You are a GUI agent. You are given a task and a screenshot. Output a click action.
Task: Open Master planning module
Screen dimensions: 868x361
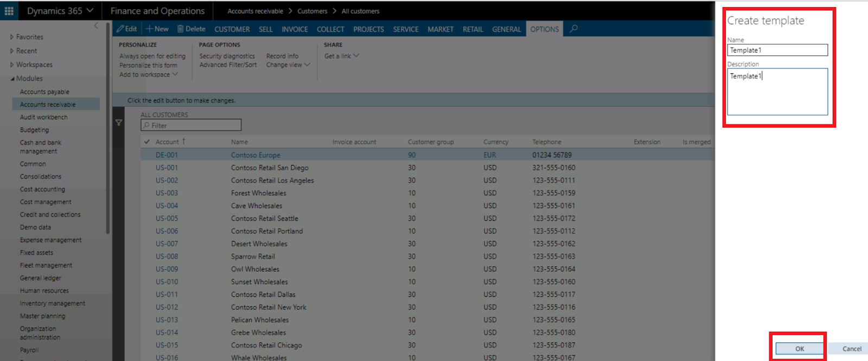[42, 316]
